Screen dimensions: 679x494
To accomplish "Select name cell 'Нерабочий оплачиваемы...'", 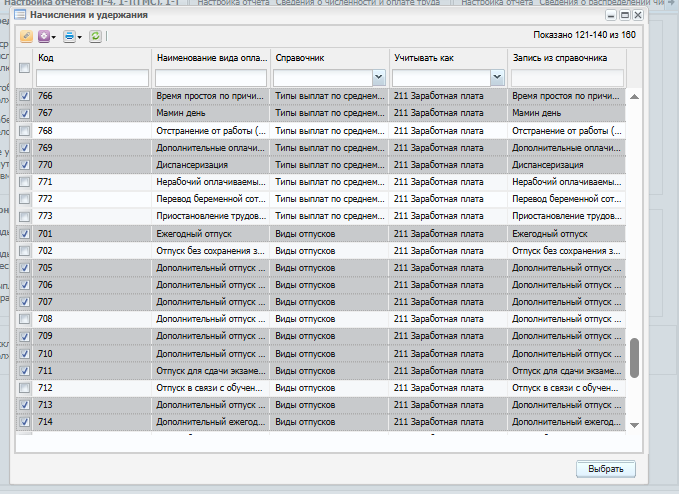I will [x=211, y=182].
